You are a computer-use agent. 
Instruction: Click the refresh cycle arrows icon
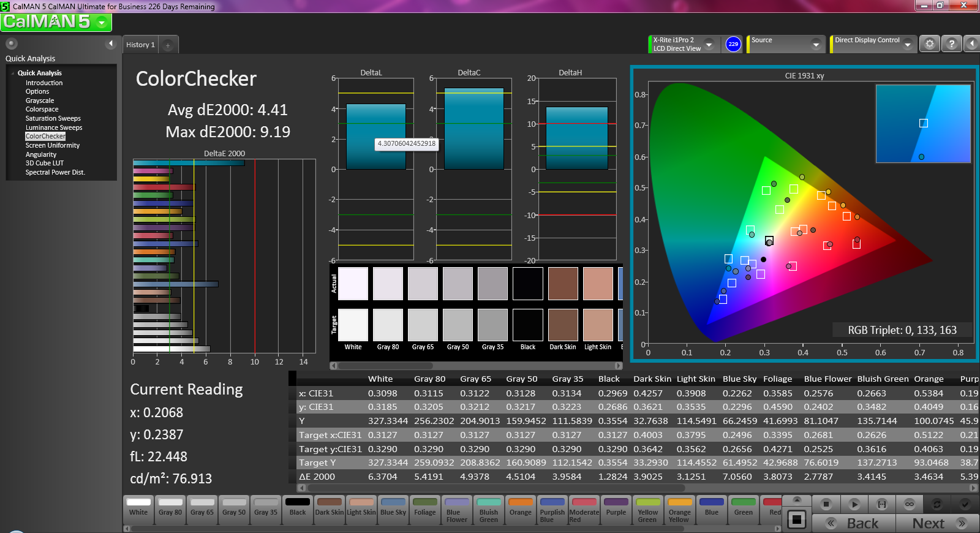coord(937,504)
